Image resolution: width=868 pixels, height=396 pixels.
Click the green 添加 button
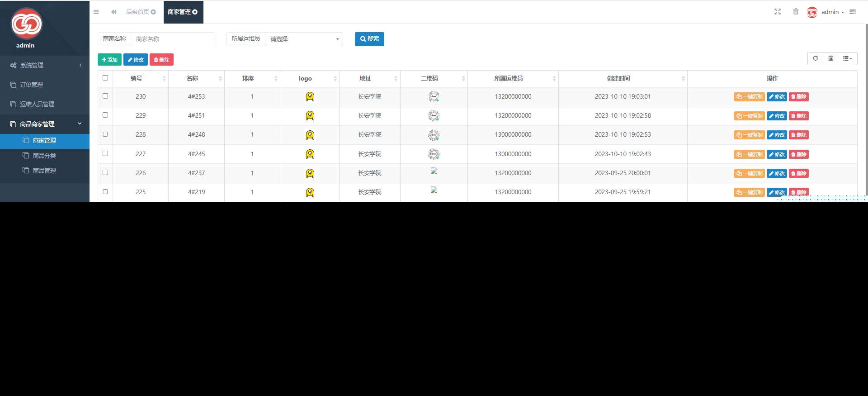(109, 60)
